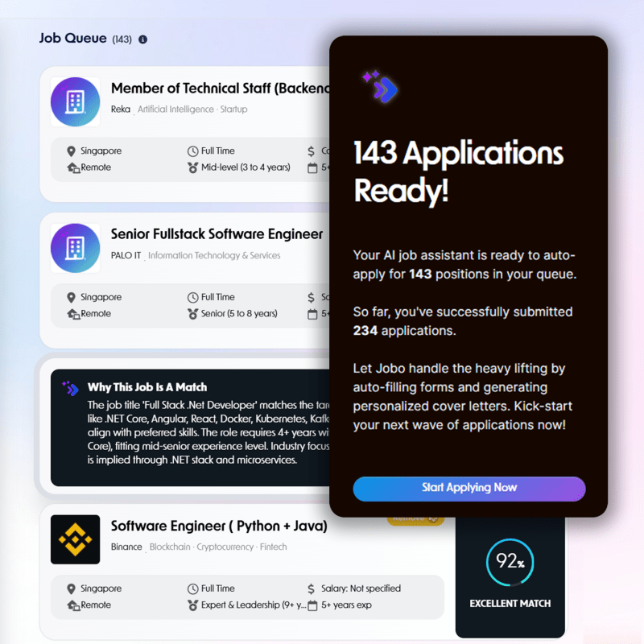
Task: Select the Binance logo icon
Action: tap(75, 538)
